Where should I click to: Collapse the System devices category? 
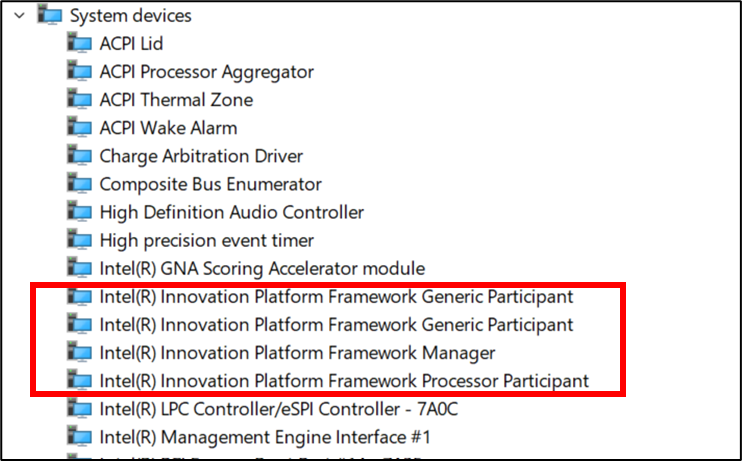click(18, 16)
